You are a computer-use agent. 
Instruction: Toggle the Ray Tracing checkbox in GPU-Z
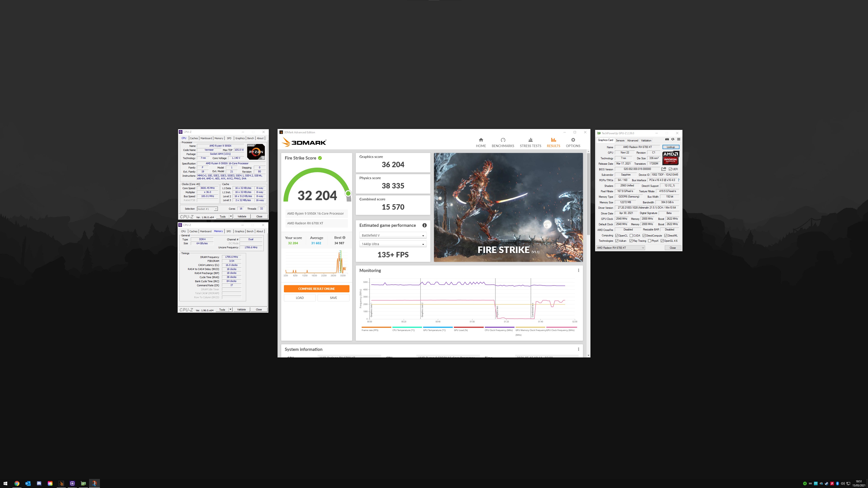pos(631,241)
